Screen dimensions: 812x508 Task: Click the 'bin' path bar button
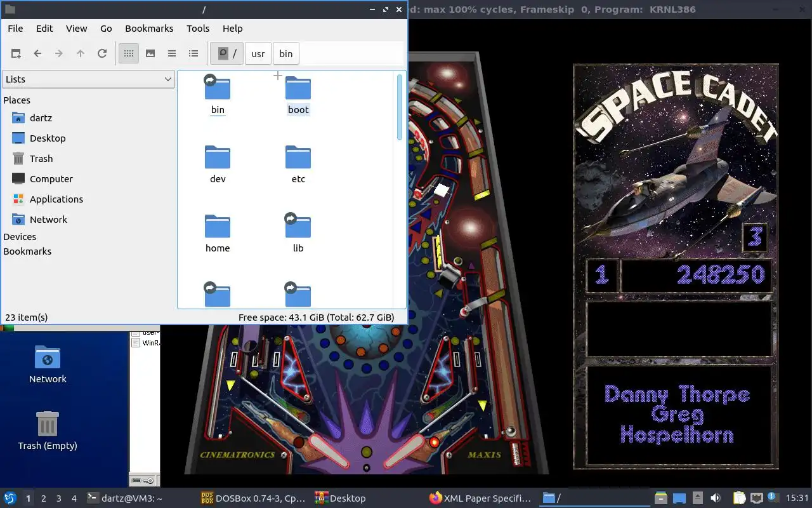pos(286,54)
